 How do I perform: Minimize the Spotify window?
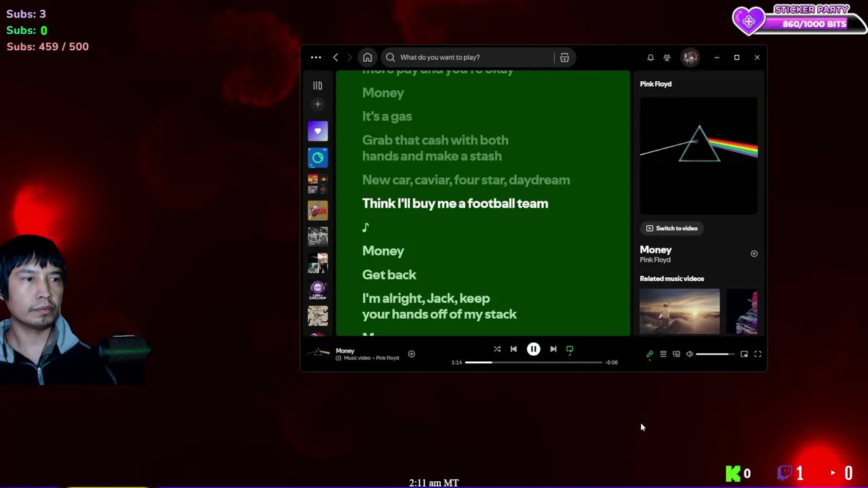click(717, 58)
